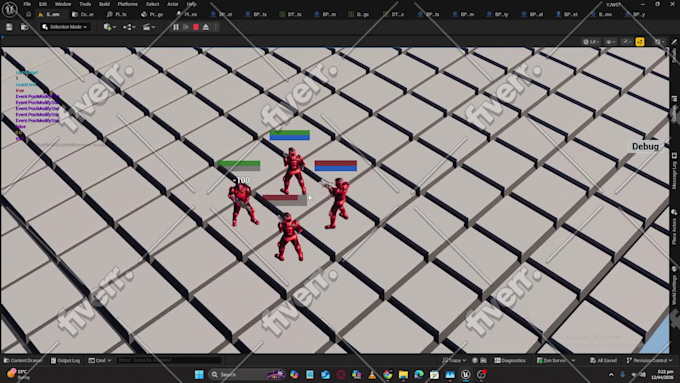Image resolution: width=680 pixels, height=383 pixels.
Task: Open the Help menu
Action: coord(191,4)
